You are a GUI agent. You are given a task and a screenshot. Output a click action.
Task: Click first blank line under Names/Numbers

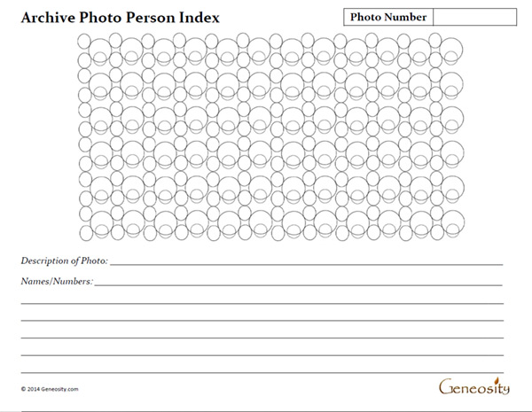(x=262, y=303)
